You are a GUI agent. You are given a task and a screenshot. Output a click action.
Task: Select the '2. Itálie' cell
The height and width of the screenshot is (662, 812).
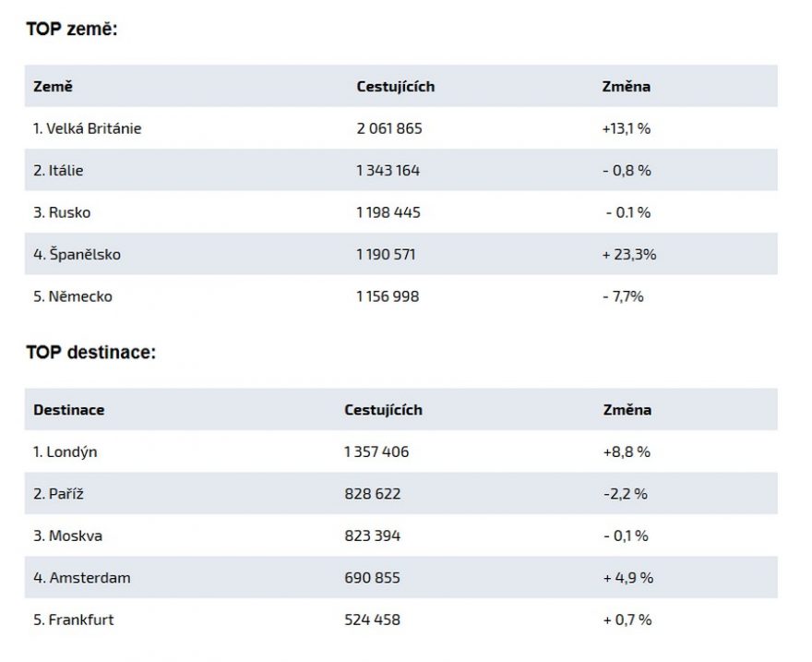58,171
